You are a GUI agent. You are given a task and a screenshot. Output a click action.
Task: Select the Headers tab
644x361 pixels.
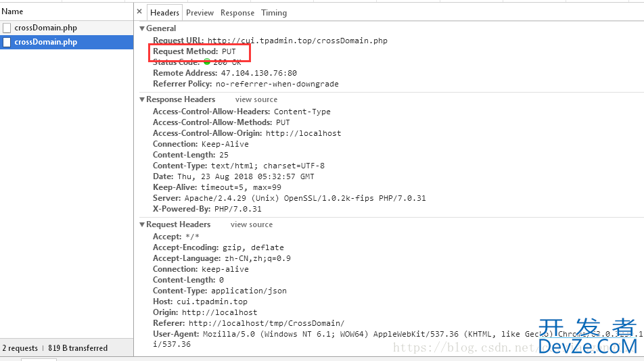tap(164, 13)
